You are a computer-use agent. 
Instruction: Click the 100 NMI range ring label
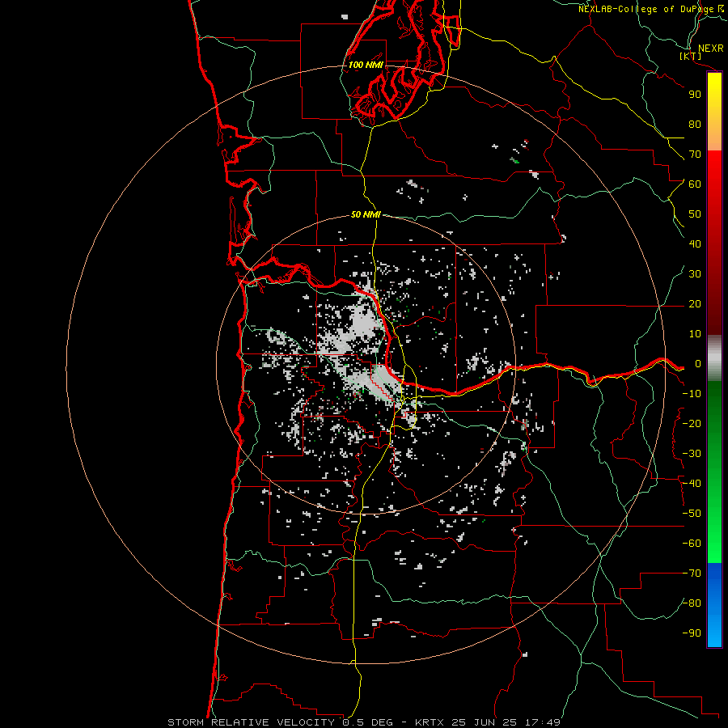(x=366, y=65)
